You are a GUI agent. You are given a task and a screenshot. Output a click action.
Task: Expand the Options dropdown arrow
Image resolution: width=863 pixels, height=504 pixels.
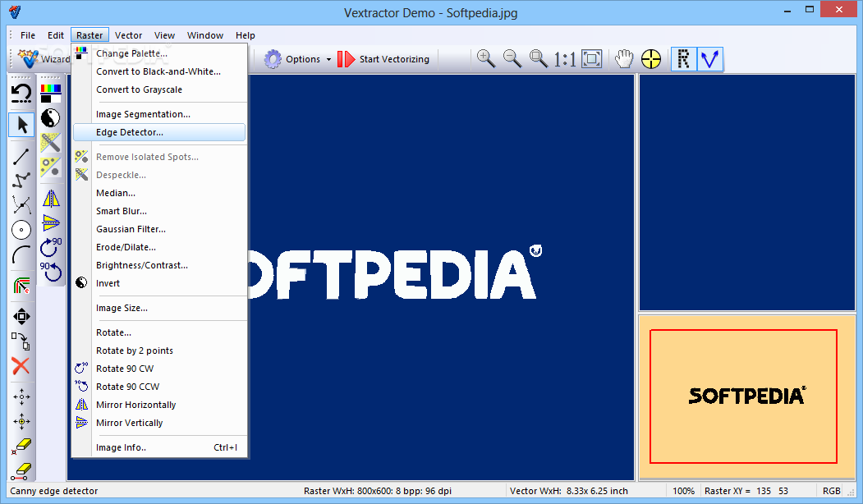[x=328, y=59]
